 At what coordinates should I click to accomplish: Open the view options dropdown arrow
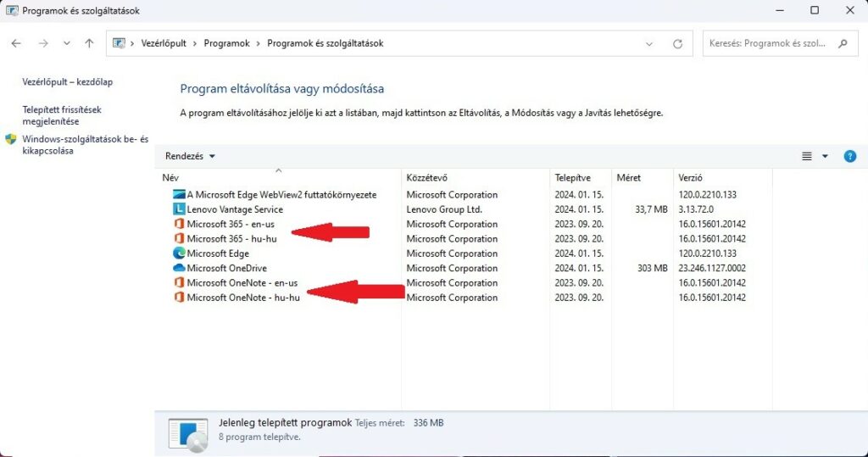825,156
